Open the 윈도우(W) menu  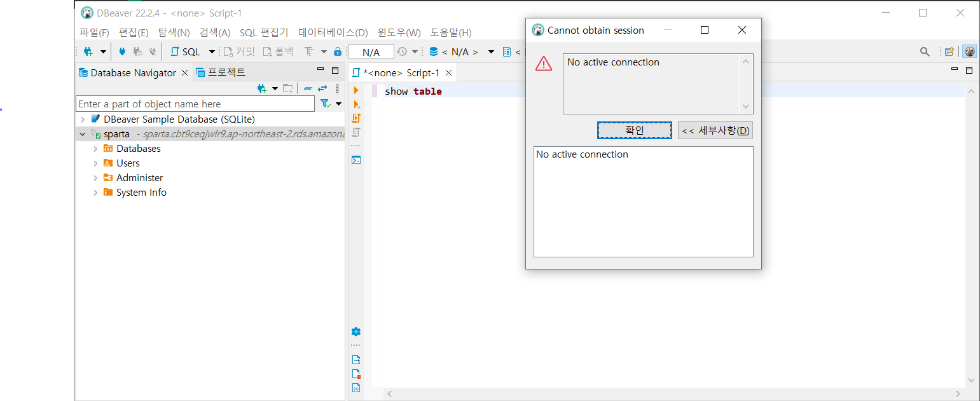pyautogui.click(x=399, y=32)
